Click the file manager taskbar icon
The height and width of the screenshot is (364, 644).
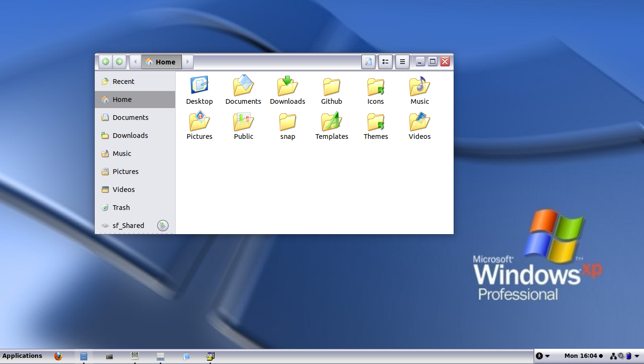(84, 356)
